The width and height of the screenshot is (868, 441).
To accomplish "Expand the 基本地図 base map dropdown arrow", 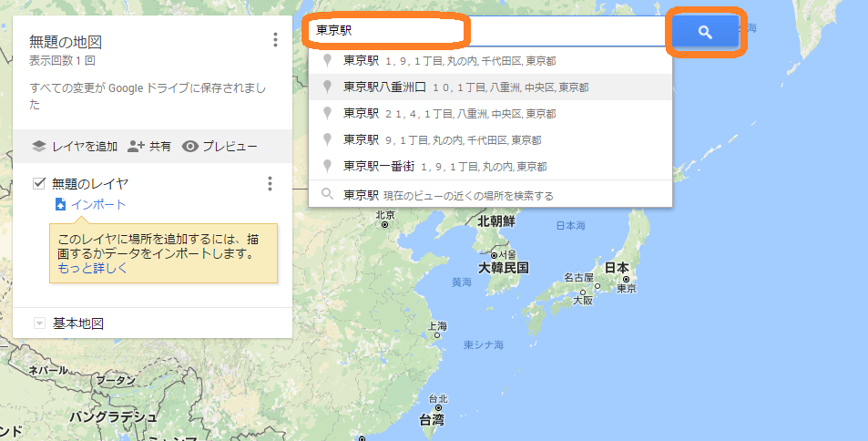I will 39,323.
